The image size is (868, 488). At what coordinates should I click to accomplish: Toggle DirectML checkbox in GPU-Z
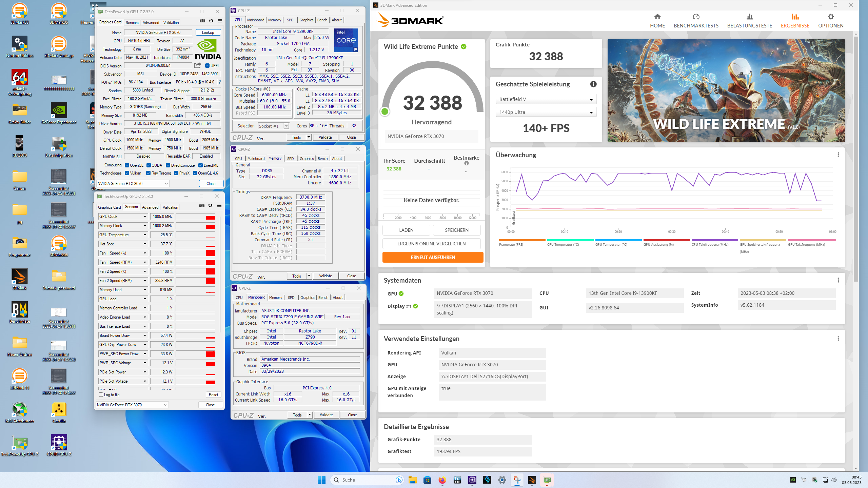coord(200,165)
